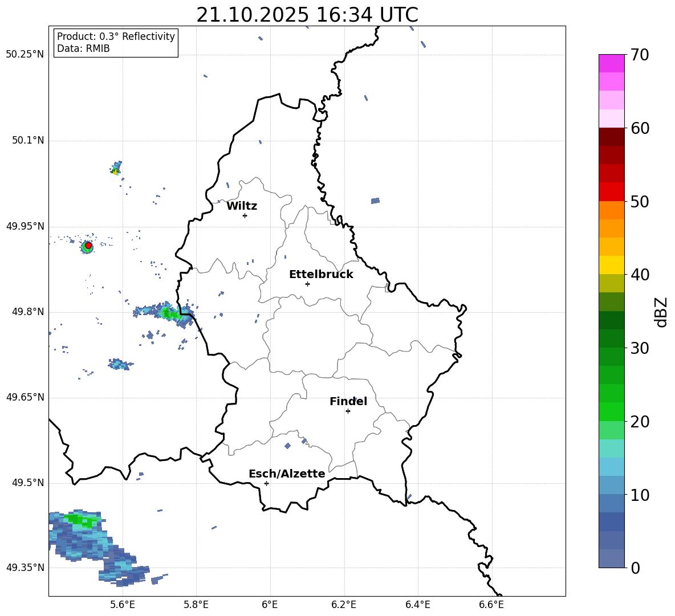This screenshot has height=616, width=675.
Task: Click the Ettelbruck cross marker
Action: [x=307, y=284]
